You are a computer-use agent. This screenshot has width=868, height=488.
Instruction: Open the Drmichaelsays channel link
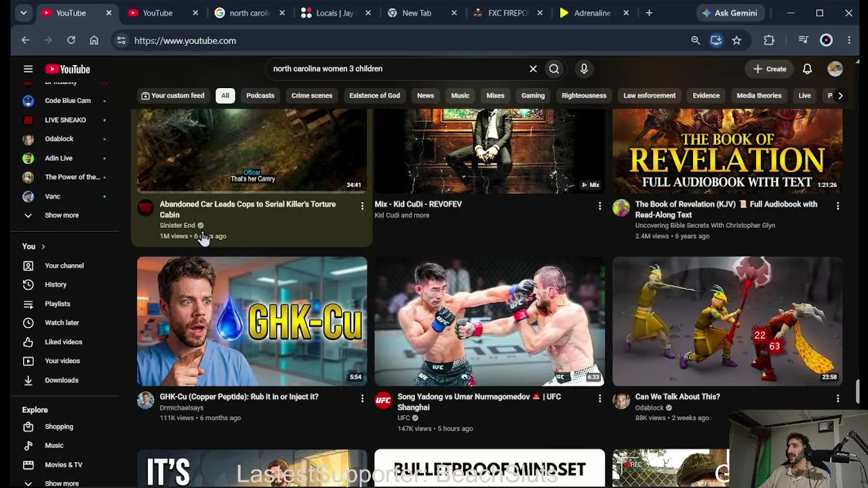(x=182, y=407)
